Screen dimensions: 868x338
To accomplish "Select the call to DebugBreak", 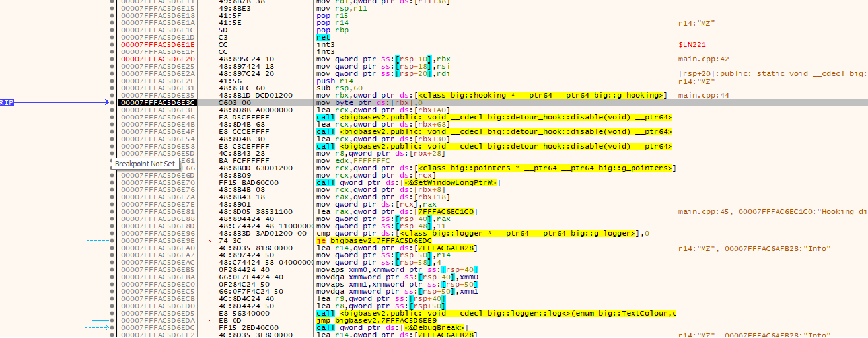I will [392, 328].
